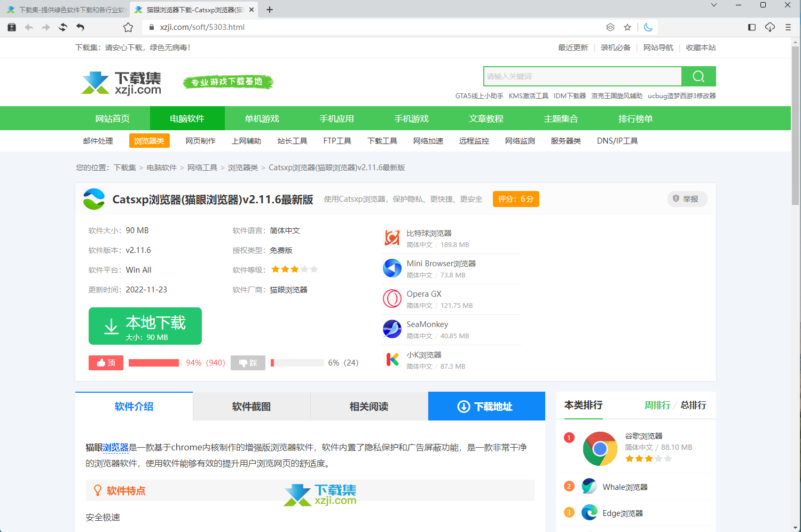Screen dimensions: 801x532
Task: Select DNS/IP工具 subcategory
Action: [617, 141]
